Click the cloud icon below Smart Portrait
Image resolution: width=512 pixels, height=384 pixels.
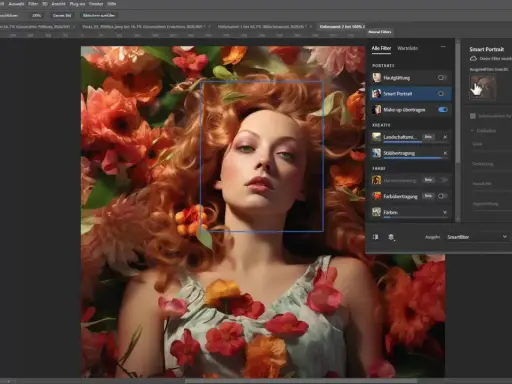pyautogui.click(x=473, y=59)
